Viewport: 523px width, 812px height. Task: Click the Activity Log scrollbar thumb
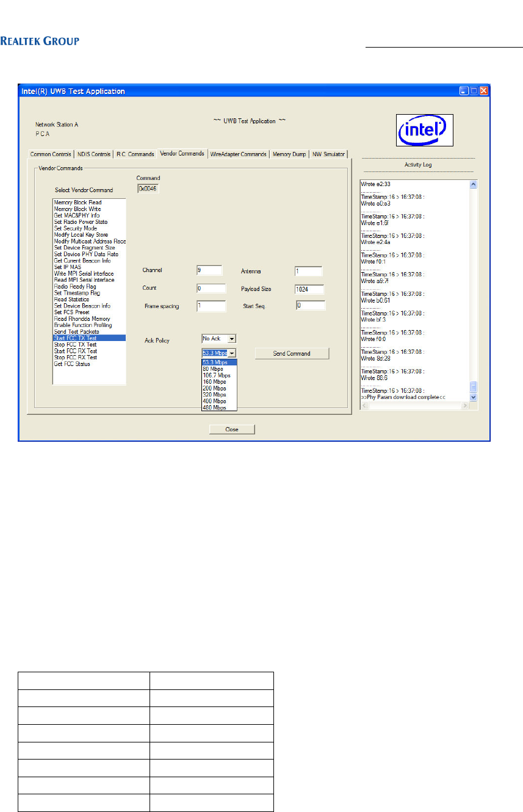473,387
